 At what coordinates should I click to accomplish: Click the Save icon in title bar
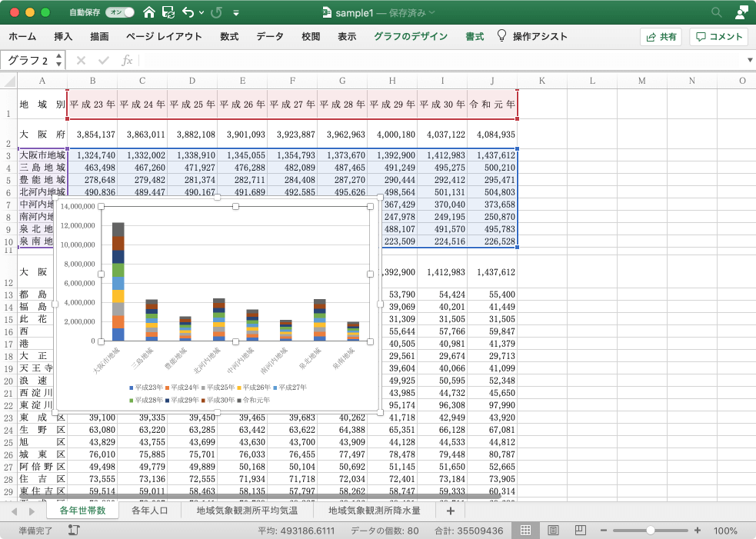click(x=168, y=12)
